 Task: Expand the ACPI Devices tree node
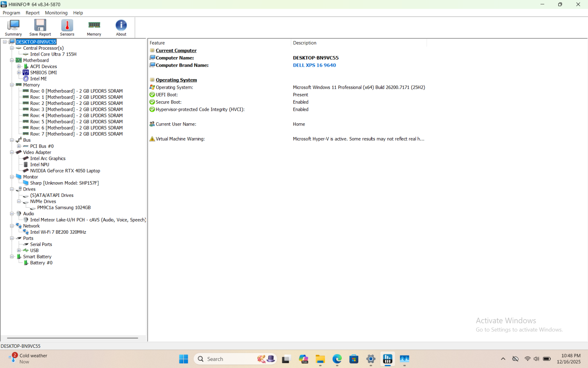pos(19,67)
